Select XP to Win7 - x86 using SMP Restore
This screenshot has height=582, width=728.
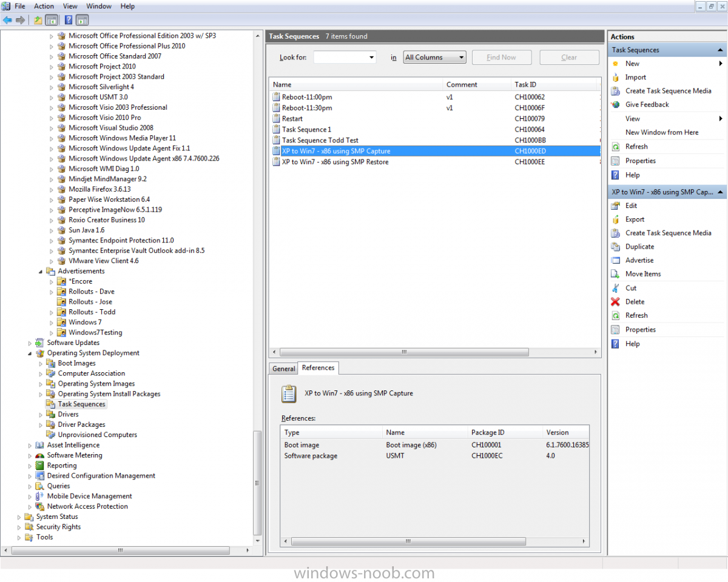tap(434, 162)
